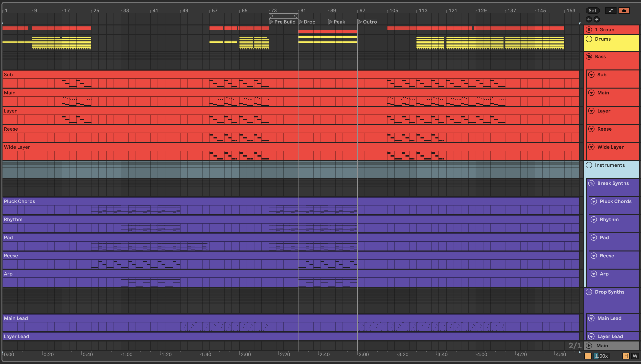Jump to the previous locator arrow
The image size is (641, 364).
(589, 19)
